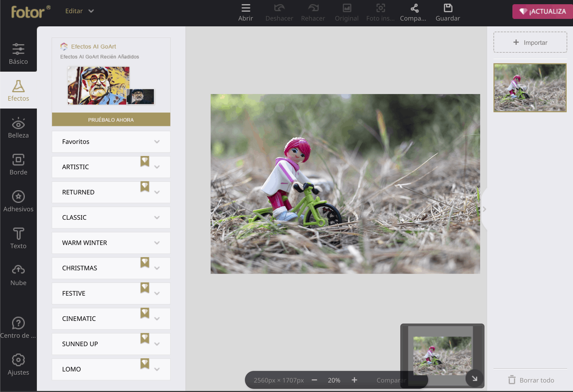Screen dimensions: 573x392
Task: Click the premium badge on ARTISTIC
Action: tap(145, 162)
